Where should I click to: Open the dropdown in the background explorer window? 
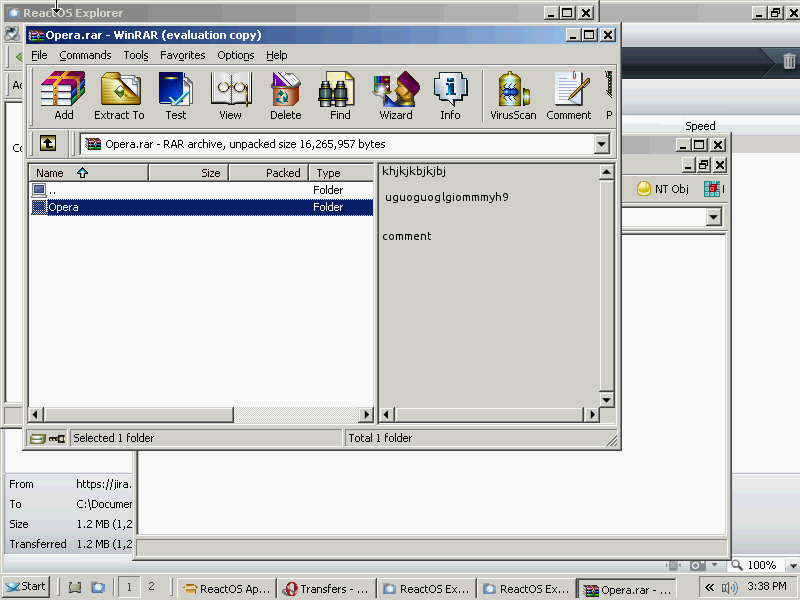714,217
